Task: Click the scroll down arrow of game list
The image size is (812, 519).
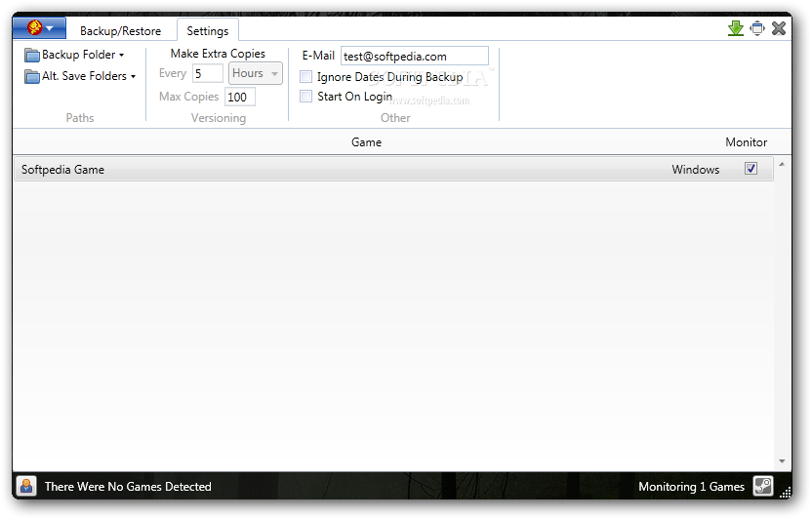Action: pos(782,461)
